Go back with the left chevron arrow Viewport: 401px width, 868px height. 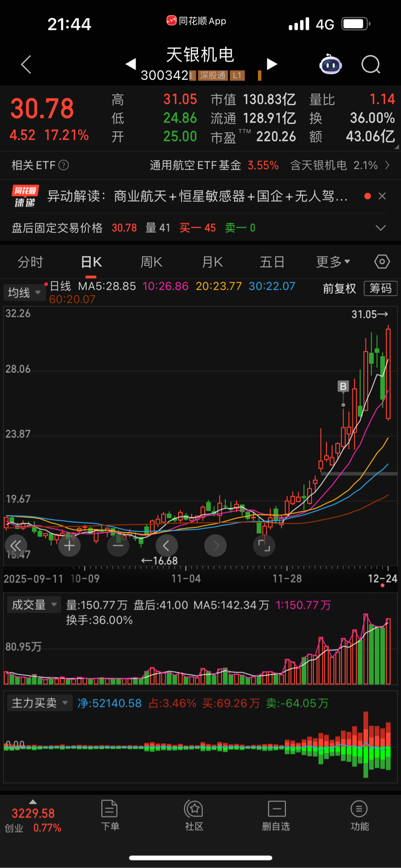click(x=26, y=65)
